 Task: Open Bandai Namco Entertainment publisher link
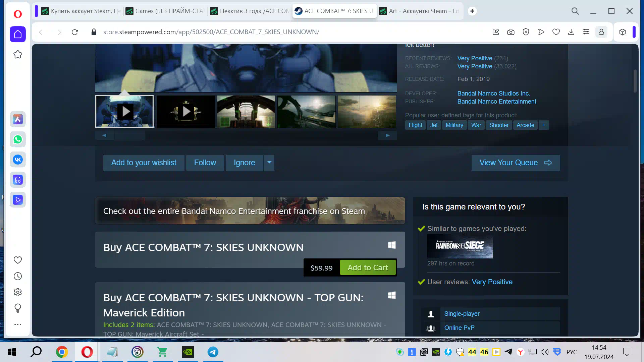point(497,102)
